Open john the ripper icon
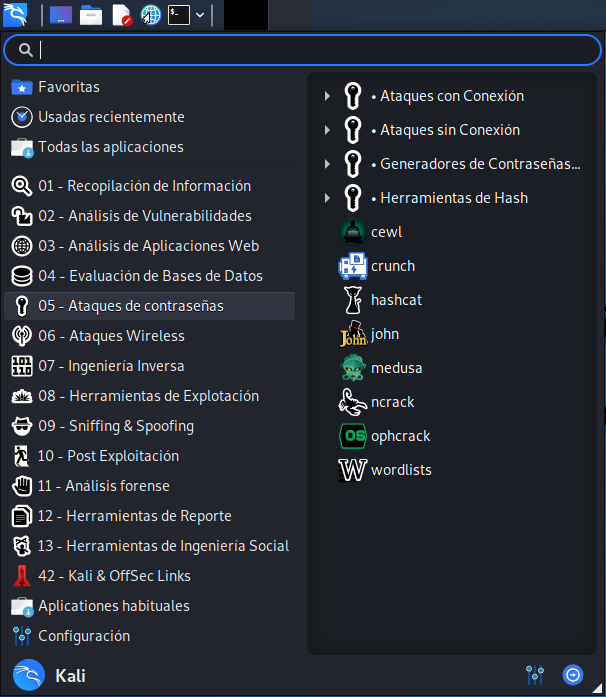The height and width of the screenshot is (697, 606). [x=353, y=334]
